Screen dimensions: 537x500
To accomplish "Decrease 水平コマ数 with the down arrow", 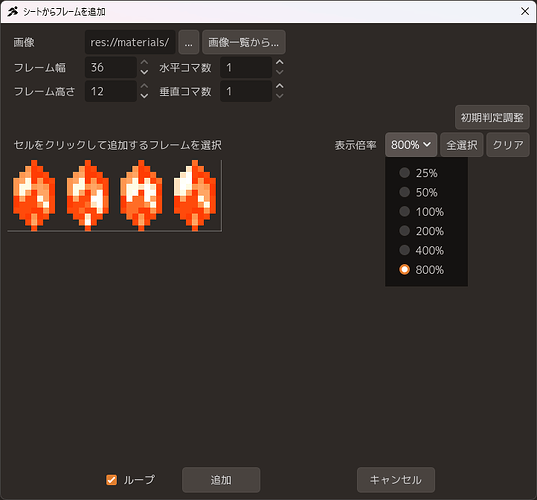I will [280, 72].
